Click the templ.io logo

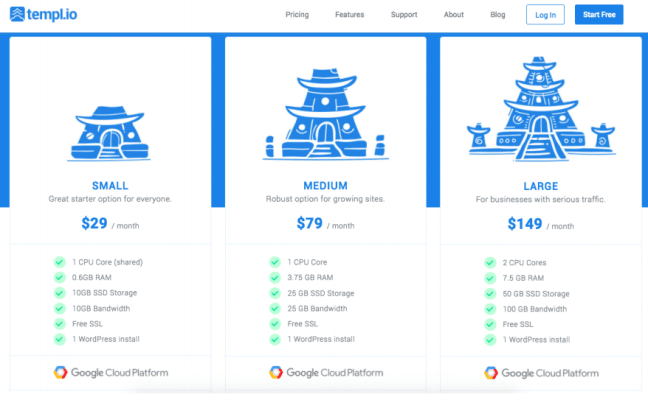pyautogui.click(x=43, y=14)
